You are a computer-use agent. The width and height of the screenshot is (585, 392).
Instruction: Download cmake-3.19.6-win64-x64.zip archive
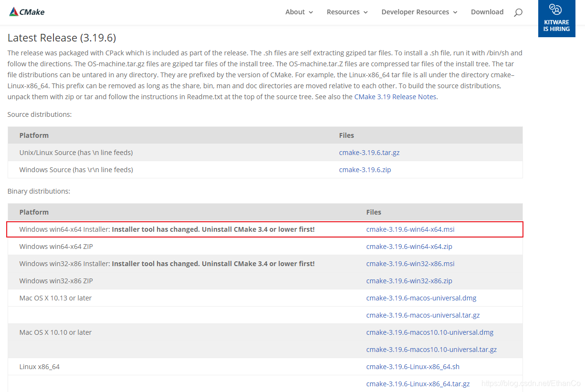pos(409,247)
